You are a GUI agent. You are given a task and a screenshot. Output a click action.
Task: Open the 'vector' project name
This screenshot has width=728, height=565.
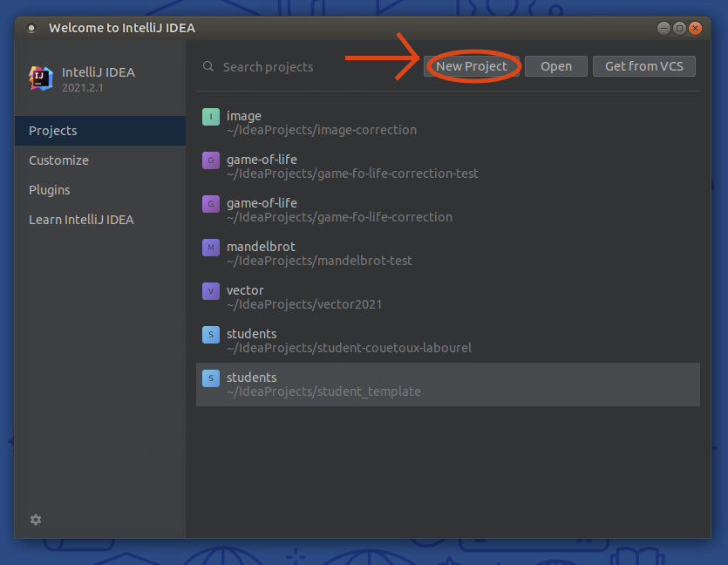click(245, 290)
